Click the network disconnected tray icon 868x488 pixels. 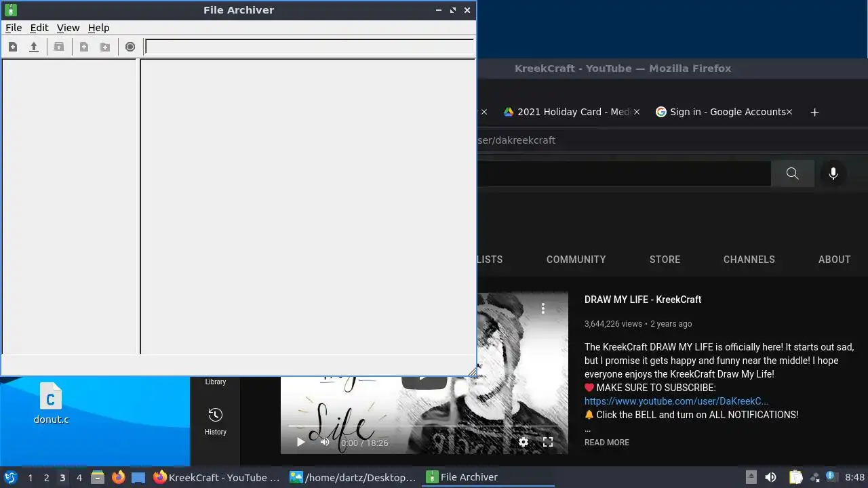point(815,477)
